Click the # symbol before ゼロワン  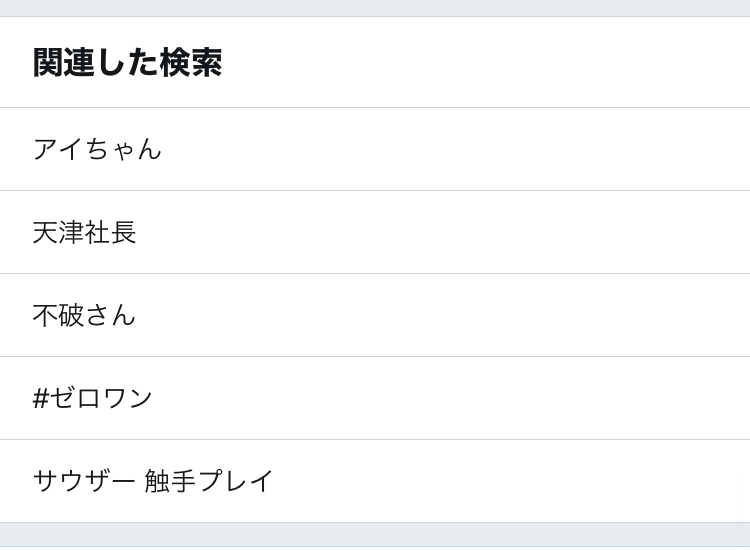(x=41, y=398)
